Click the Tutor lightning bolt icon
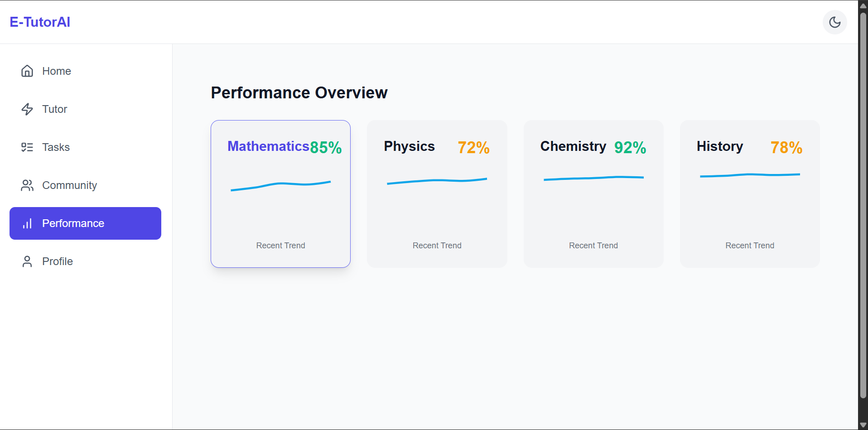This screenshot has width=868, height=430. pyautogui.click(x=27, y=109)
